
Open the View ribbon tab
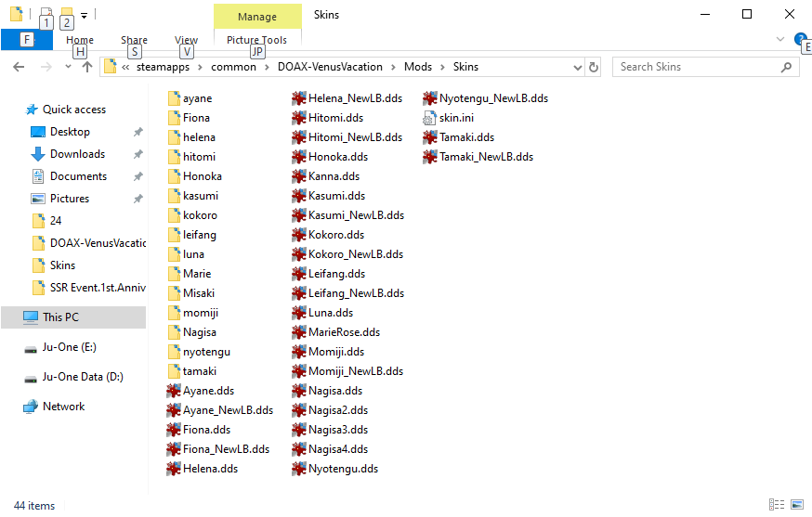186,40
